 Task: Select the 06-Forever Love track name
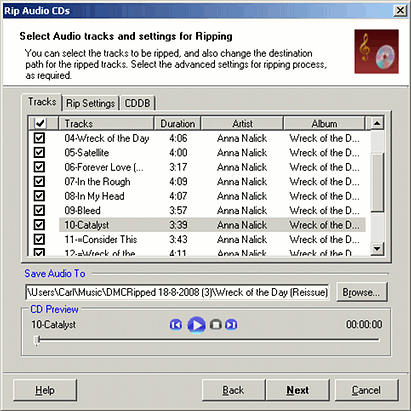point(104,167)
